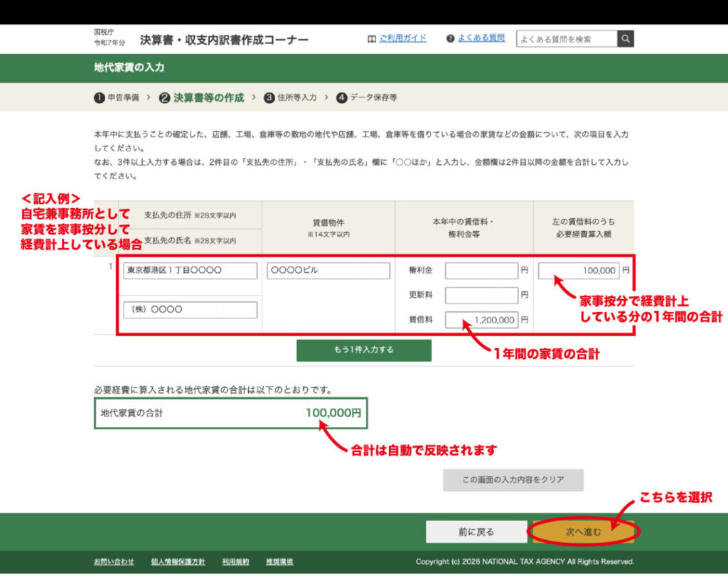Select step 3 住所等入力
This screenshot has height=582, width=728.
click(x=290, y=97)
